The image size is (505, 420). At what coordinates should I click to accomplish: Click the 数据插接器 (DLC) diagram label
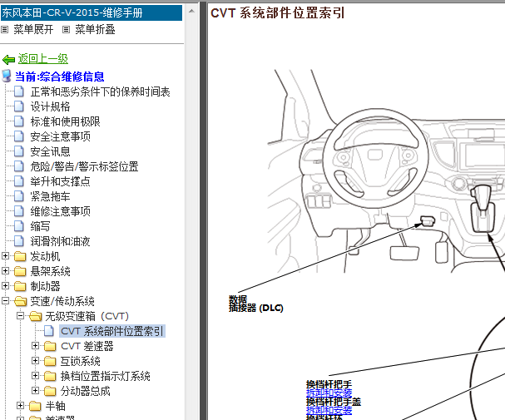coord(255,304)
